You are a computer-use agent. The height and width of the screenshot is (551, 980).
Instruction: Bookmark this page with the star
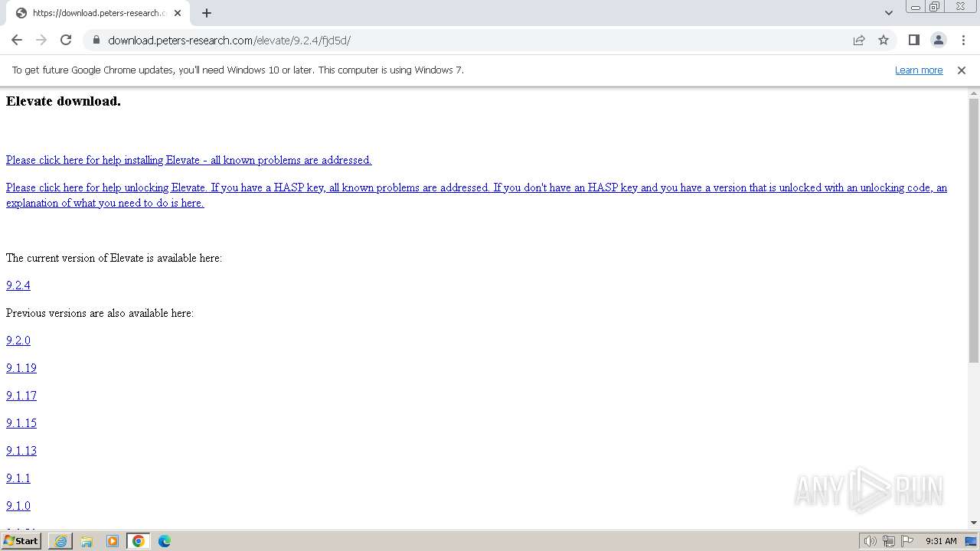(x=884, y=40)
